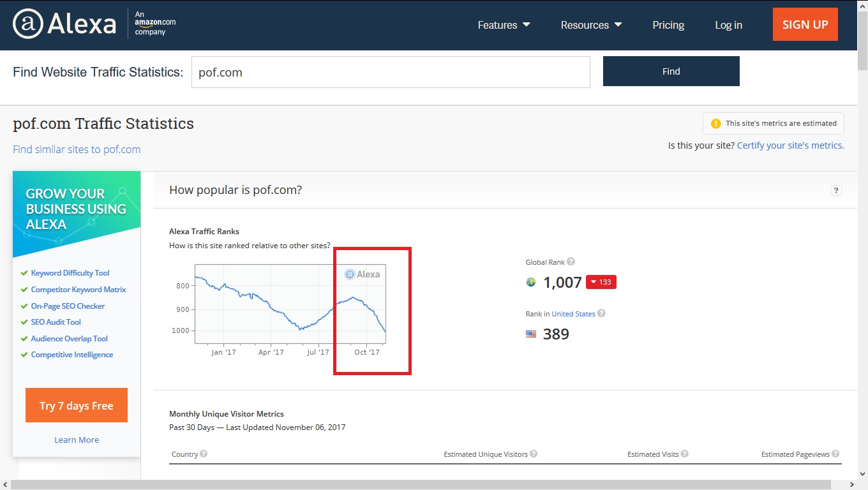Expand the Resources dropdown menu

pyautogui.click(x=591, y=25)
